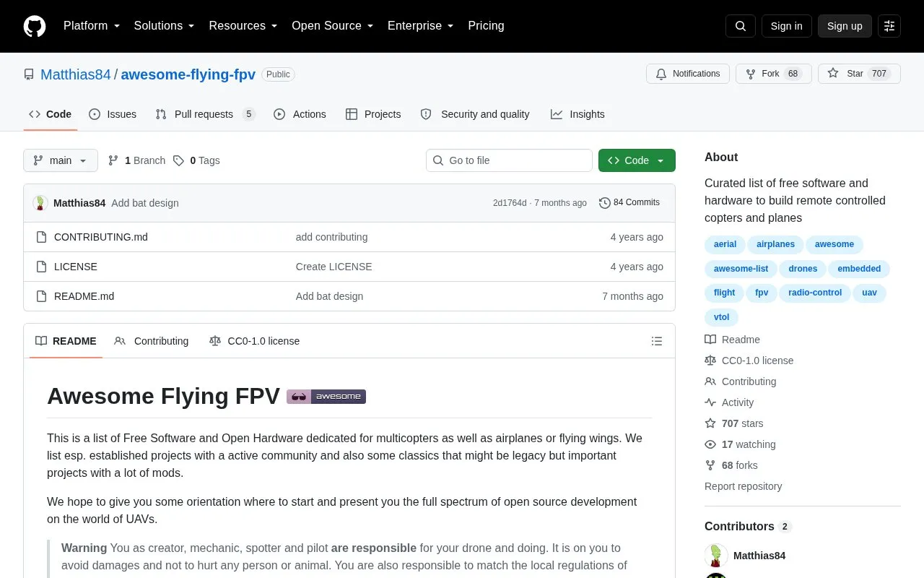The image size is (924, 578).
Task: Click the Notifications bell button
Action: tap(688, 74)
